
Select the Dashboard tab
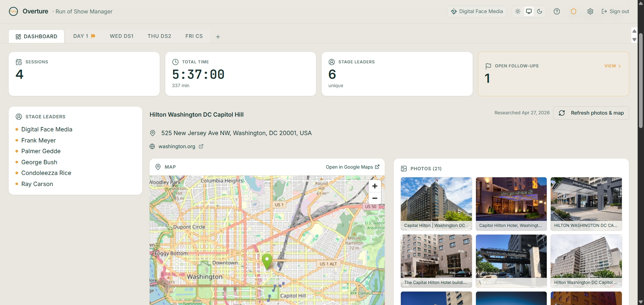pyautogui.click(x=37, y=37)
